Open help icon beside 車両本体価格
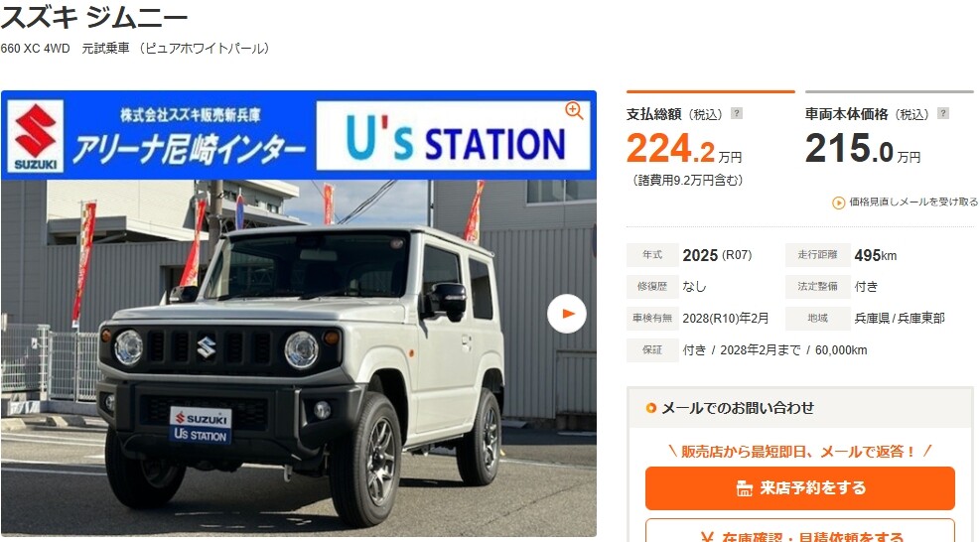 (943, 113)
